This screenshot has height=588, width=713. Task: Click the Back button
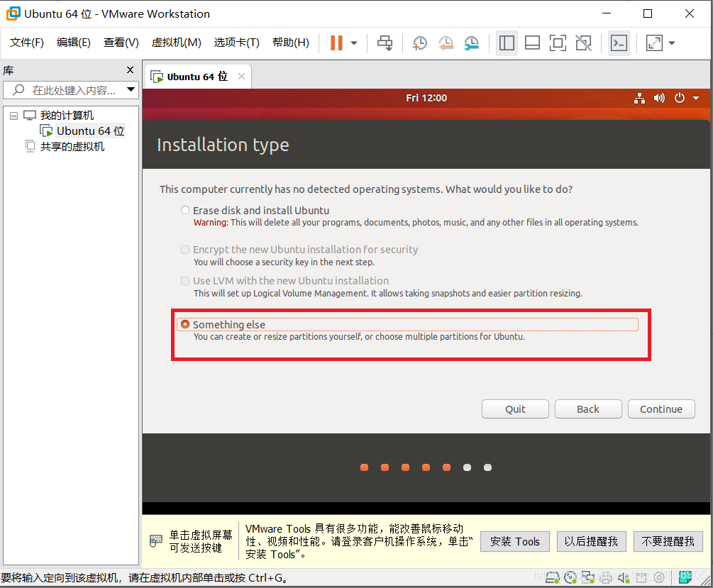coord(588,409)
